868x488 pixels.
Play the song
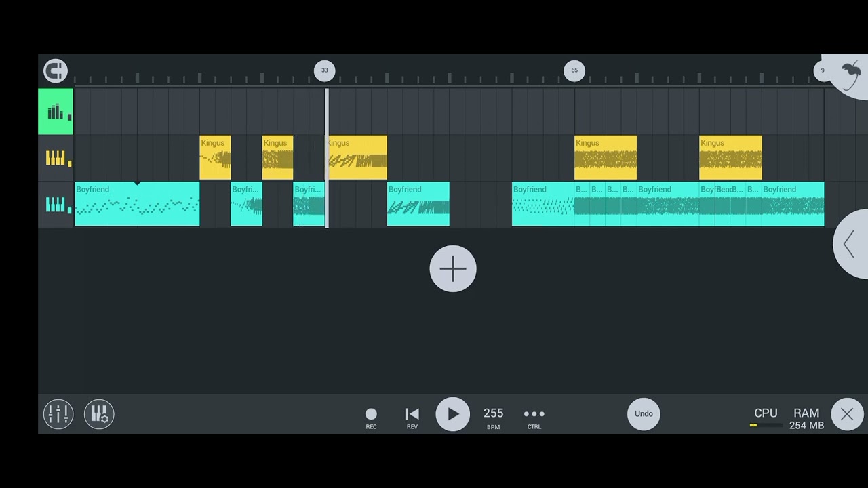[453, 414]
